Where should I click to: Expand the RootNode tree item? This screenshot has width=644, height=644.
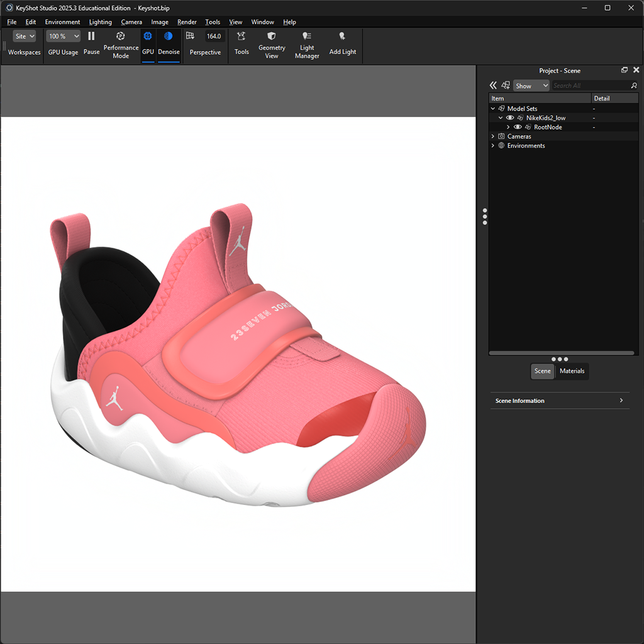(x=508, y=127)
